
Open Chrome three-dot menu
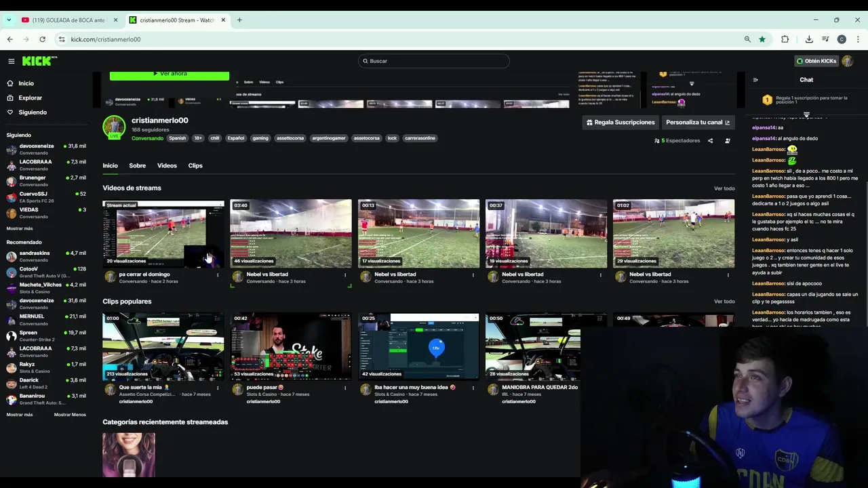(x=858, y=39)
